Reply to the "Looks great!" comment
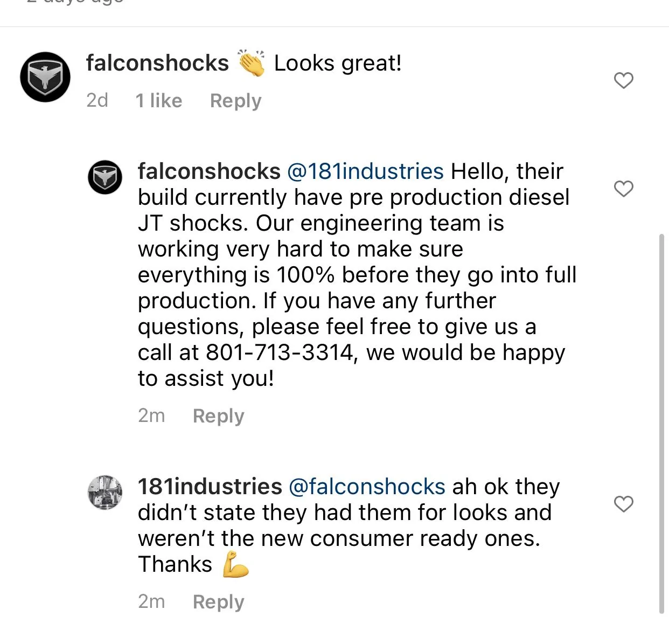Screen dimensions: 669x644 click(x=235, y=101)
